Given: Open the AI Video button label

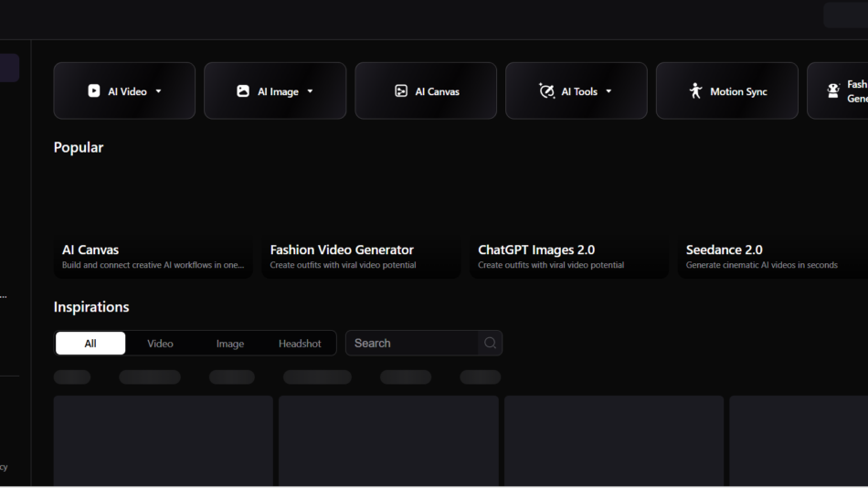Looking at the screenshot, I should (127, 91).
